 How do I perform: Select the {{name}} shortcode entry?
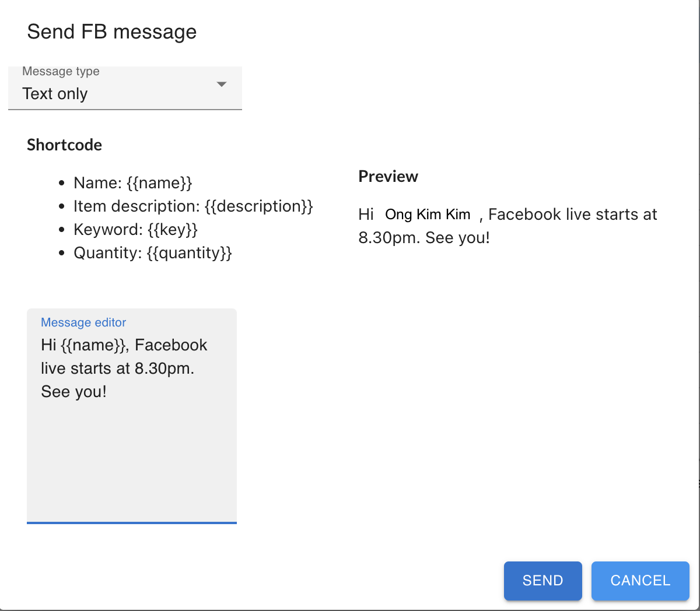[x=133, y=182]
